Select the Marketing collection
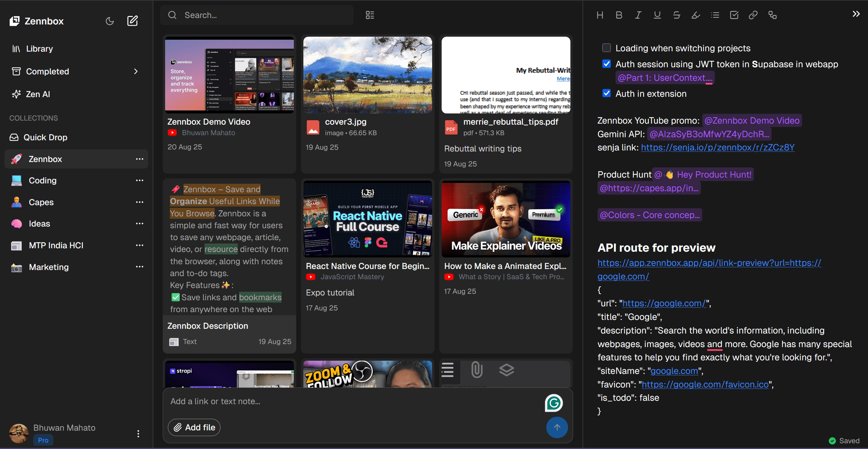868x449 pixels. [49, 267]
